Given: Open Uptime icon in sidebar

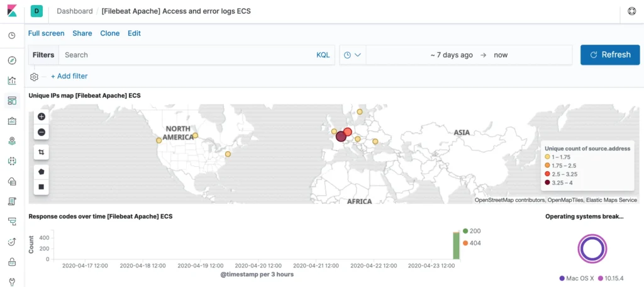Looking at the screenshot, I should click(12, 242).
